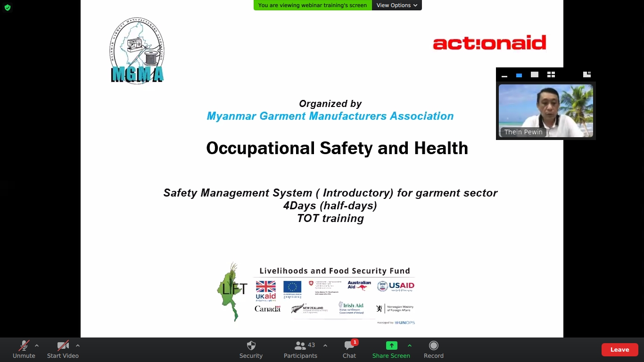Screen dimensions: 644x362
Task: Click the Irish Aid logo
Action: click(x=351, y=308)
